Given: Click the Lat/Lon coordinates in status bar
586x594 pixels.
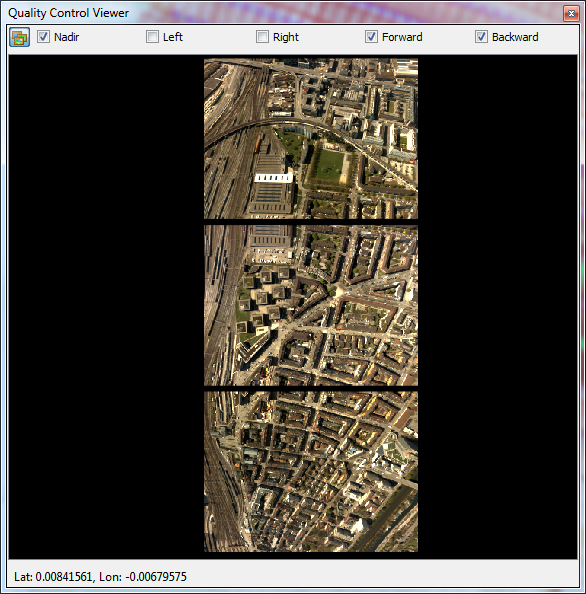Looking at the screenshot, I should [x=100, y=577].
